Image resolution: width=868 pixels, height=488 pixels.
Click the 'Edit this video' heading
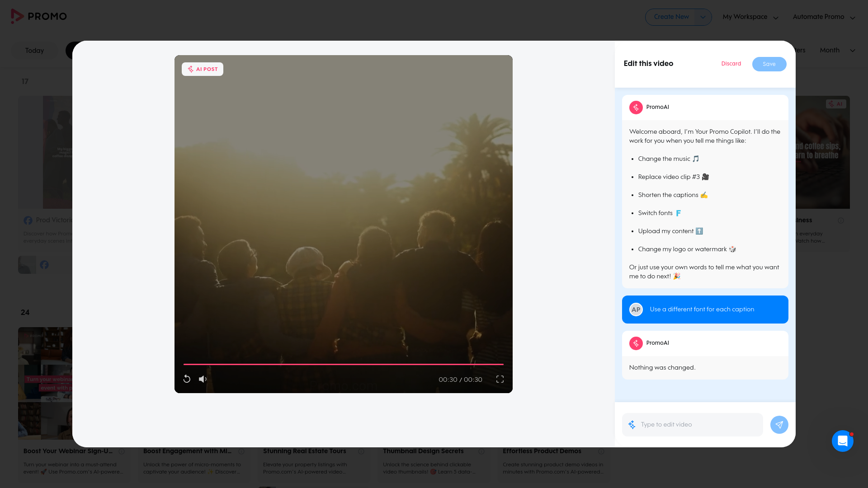click(648, 64)
